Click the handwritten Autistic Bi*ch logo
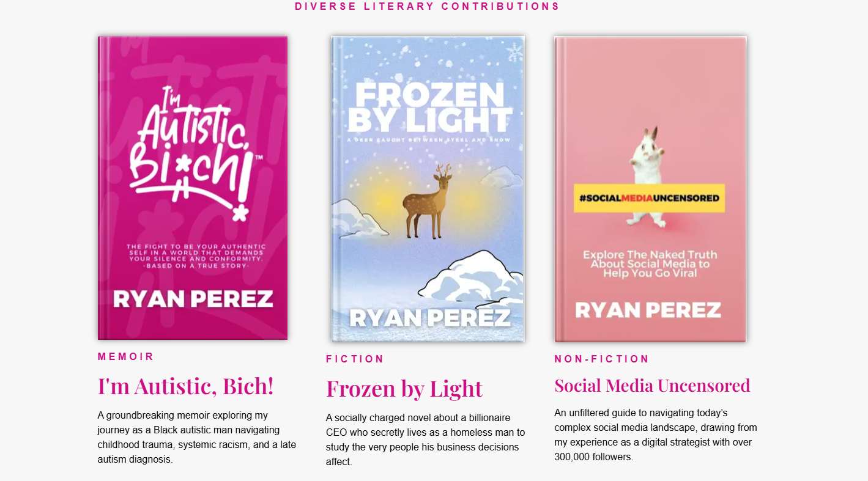 [x=195, y=152]
